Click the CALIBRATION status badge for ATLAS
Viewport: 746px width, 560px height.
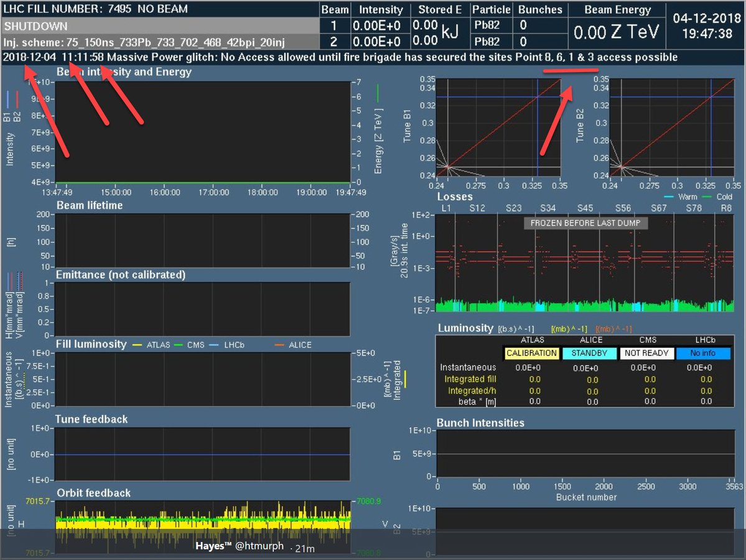pos(531,353)
